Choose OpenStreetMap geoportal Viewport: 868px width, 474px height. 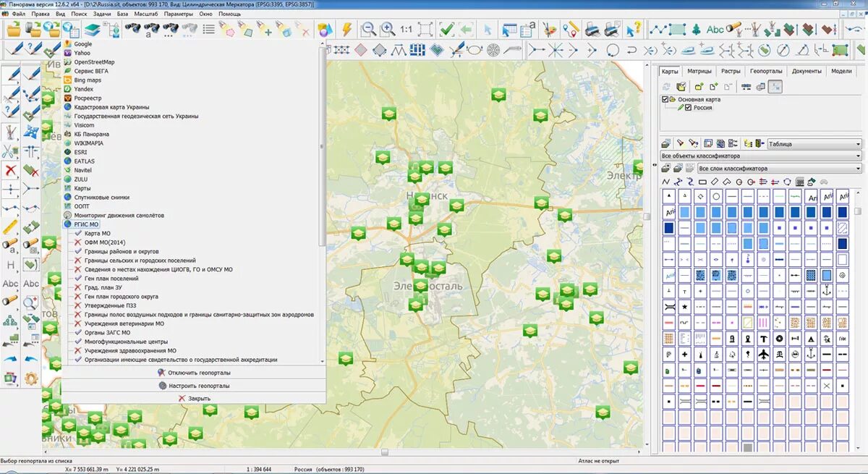(94, 62)
